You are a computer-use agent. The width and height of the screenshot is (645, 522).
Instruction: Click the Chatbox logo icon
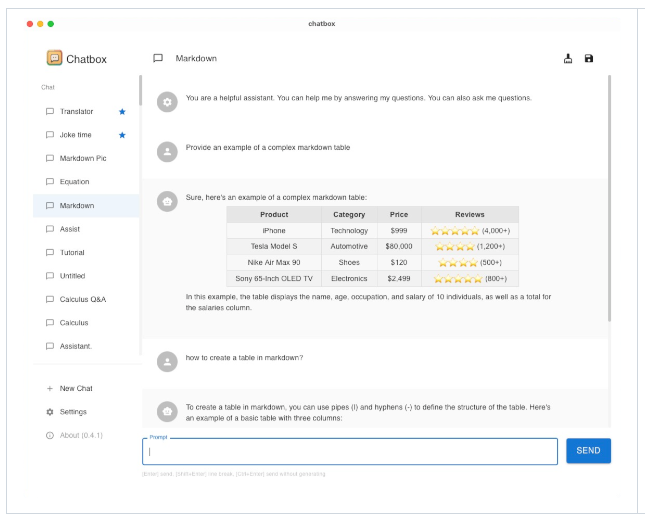click(54, 58)
